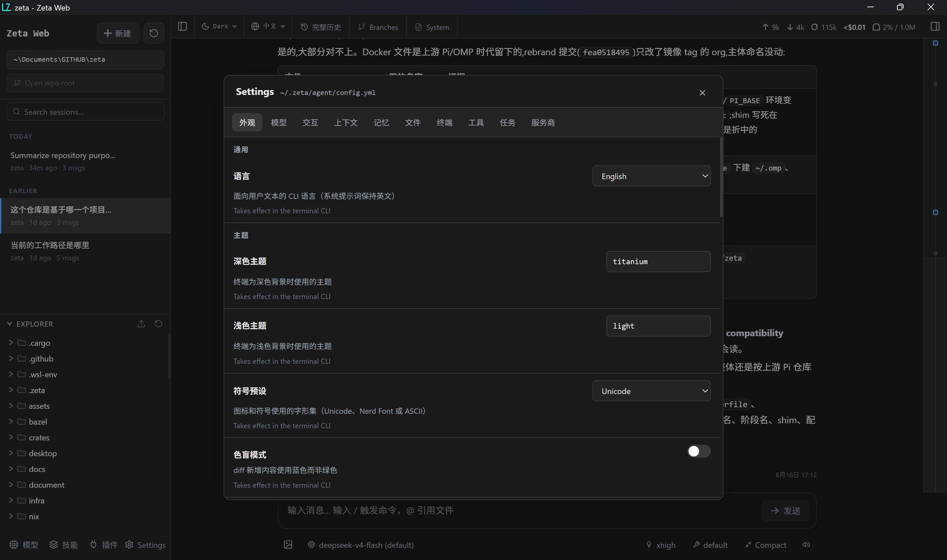
Task: Click the ~\Documents\GITHUB\zeta path field
Action: [85, 59]
